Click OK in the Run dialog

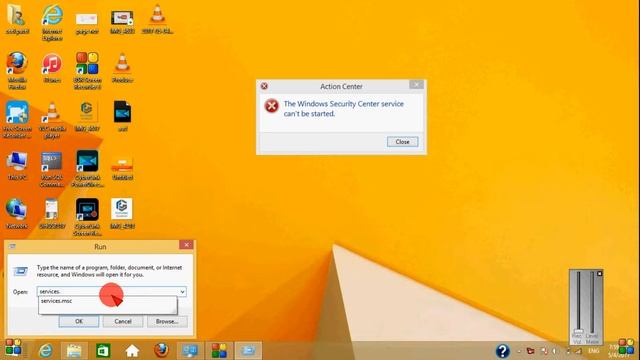[79, 321]
